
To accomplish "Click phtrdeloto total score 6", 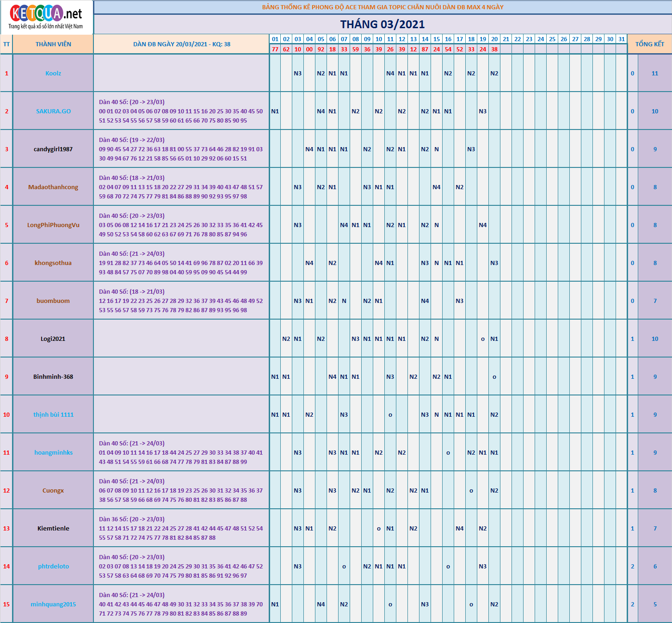I will tap(655, 566).
